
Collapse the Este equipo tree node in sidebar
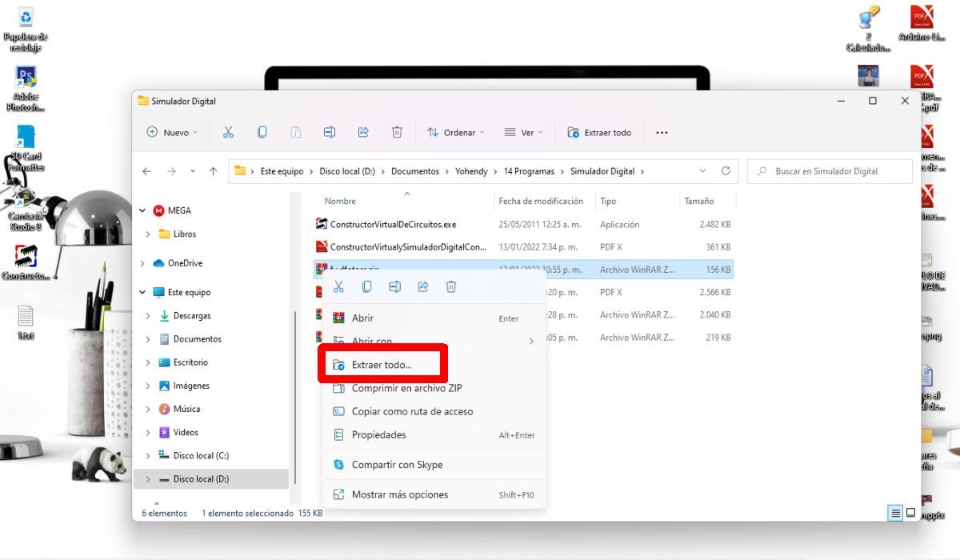pyautogui.click(x=142, y=293)
